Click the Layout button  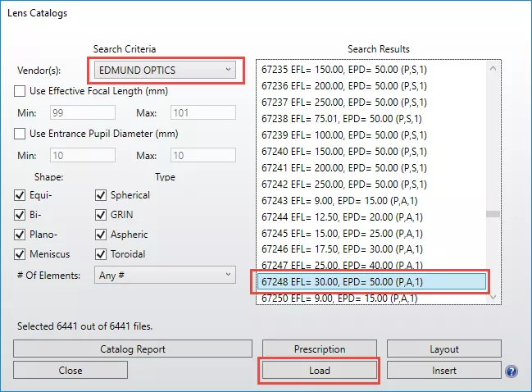pos(443,349)
